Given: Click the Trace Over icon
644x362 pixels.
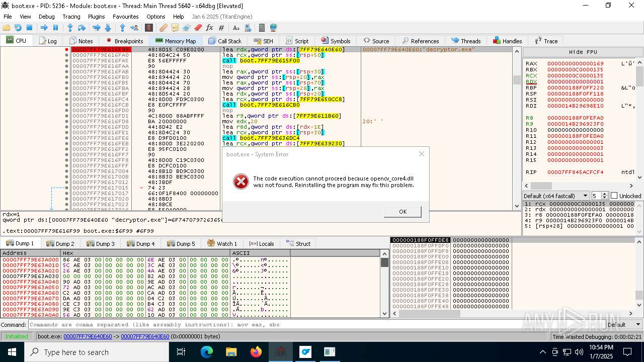Looking at the screenshot, I should (x=107, y=28).
